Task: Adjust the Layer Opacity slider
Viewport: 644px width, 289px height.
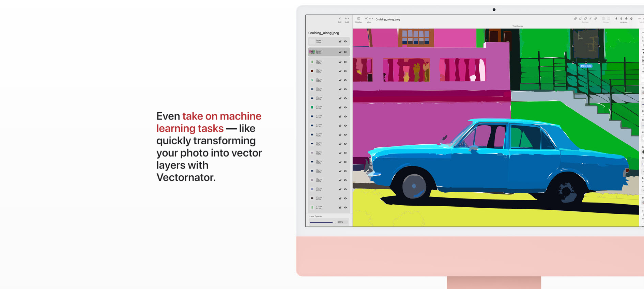Action: point(322,222)
